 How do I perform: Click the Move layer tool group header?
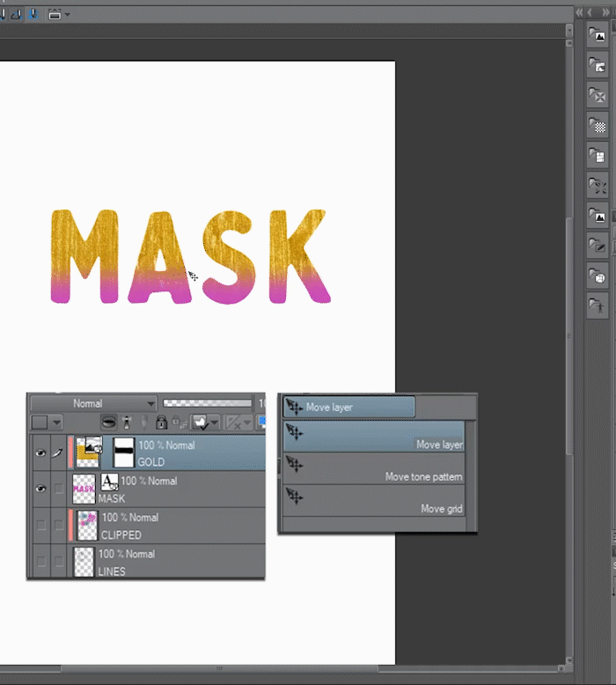(x=348, y=407)
